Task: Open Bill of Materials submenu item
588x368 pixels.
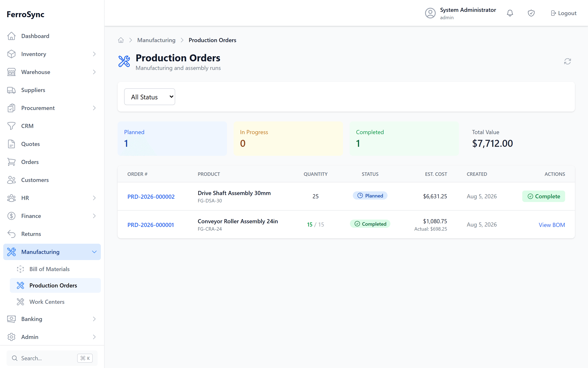Action: 55,269
